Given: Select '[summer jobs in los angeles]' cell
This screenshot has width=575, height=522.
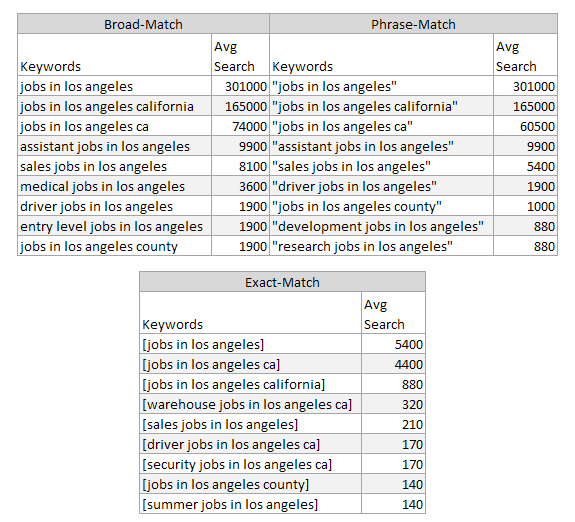Looking at the screenshot, I should (x=250, y=504).
